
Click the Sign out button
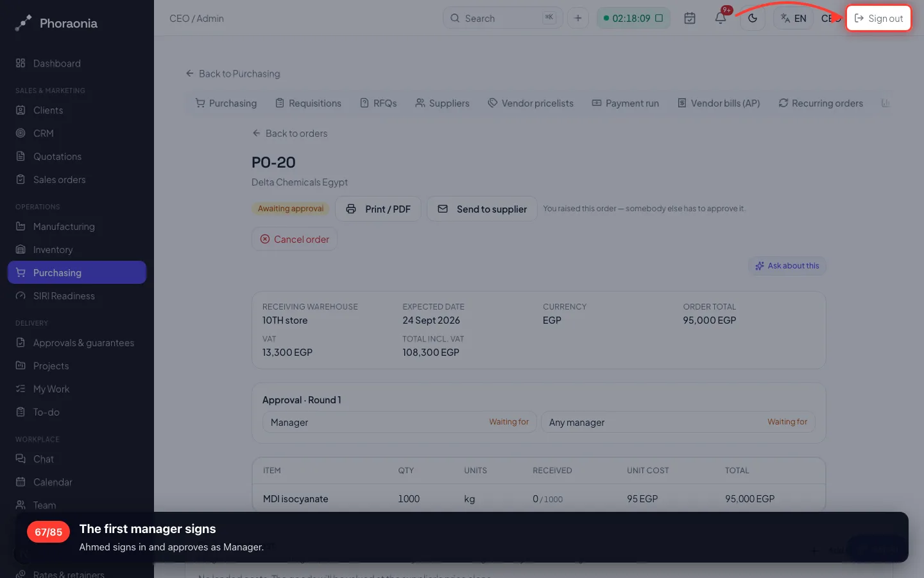pos(878,18)
